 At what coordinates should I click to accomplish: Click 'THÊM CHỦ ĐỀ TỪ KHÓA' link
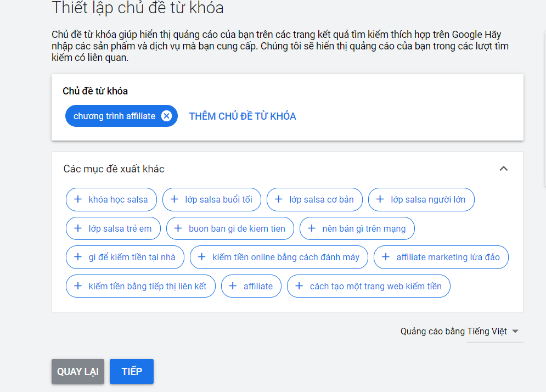[x=243, y=116]
